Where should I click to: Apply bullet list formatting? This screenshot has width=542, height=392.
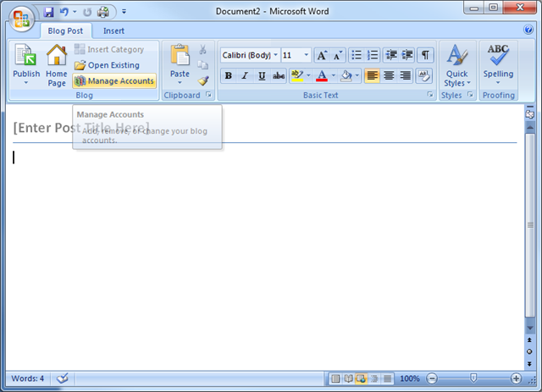click(x=357, y=55)
